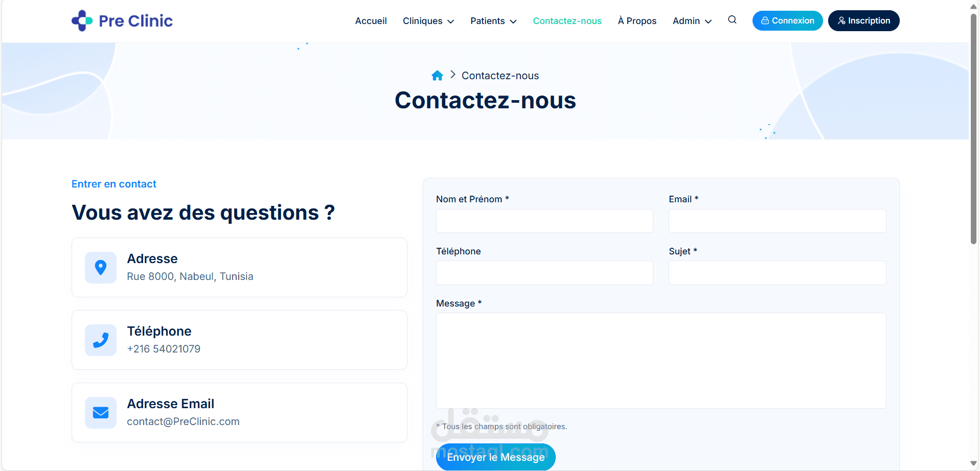Submit with Envoyer le Message button
Image resolution: width=980 pixels, height=471 pixels.
(496, 457)
